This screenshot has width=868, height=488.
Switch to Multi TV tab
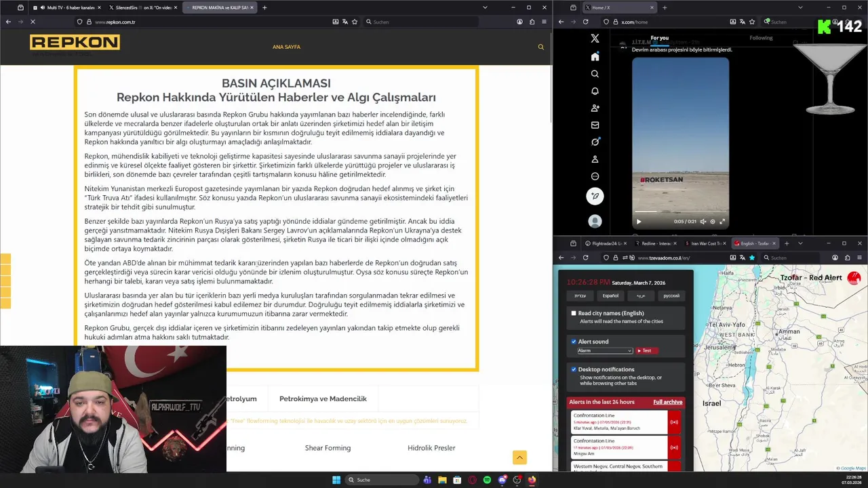click(x=66, y=7)
